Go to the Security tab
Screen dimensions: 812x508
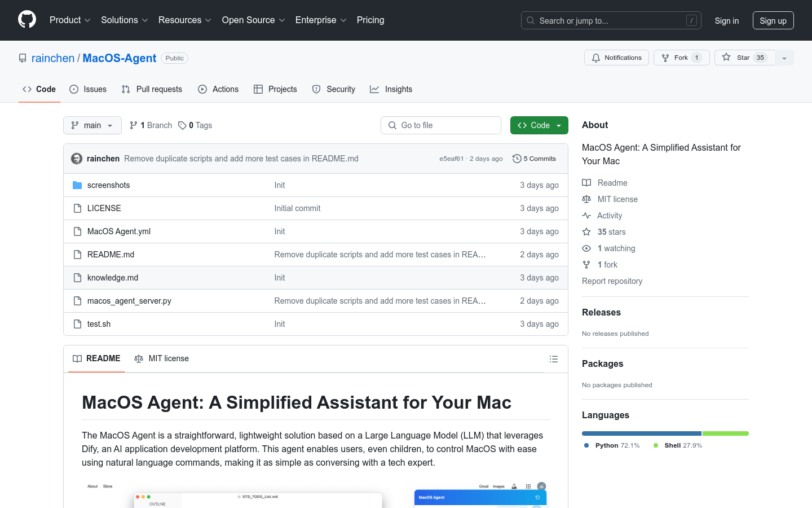coord(334,89)
